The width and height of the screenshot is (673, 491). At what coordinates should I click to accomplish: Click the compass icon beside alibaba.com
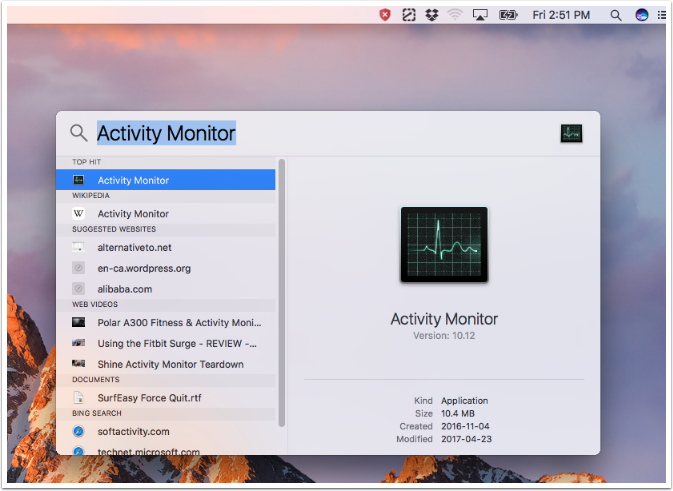tap(79, 288)
